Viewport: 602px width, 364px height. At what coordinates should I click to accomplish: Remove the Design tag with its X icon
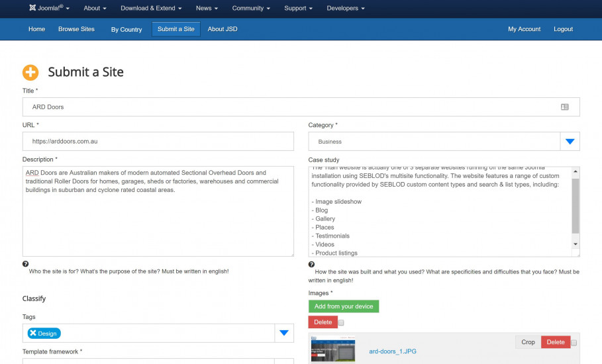click(x=33, y=333)
